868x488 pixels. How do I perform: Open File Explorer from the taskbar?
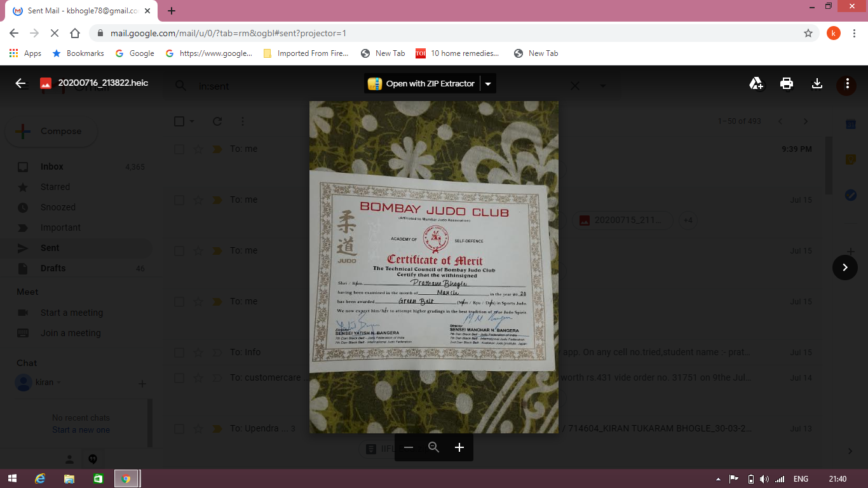pyautogui.click(x=69, y=478)
